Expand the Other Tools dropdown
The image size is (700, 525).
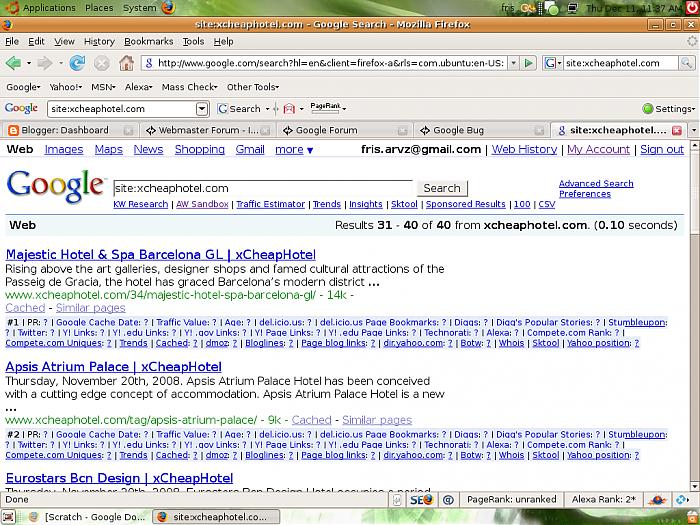[x=253, y=87]
